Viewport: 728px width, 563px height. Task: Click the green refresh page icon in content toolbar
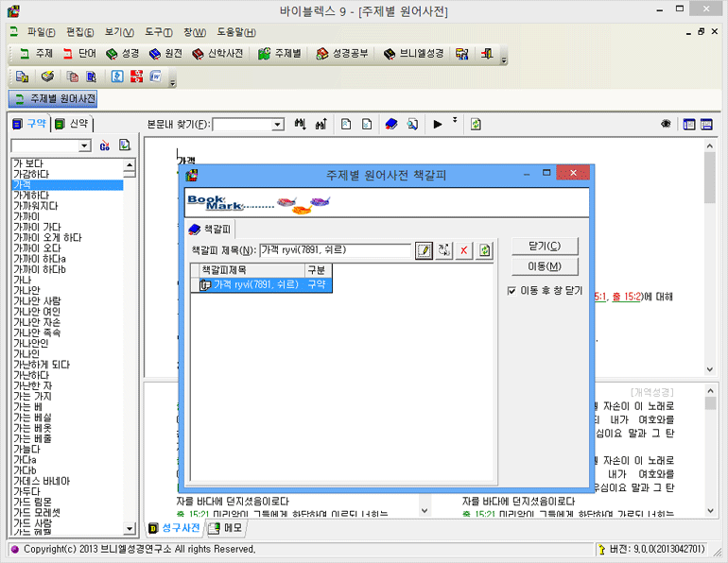476,124
